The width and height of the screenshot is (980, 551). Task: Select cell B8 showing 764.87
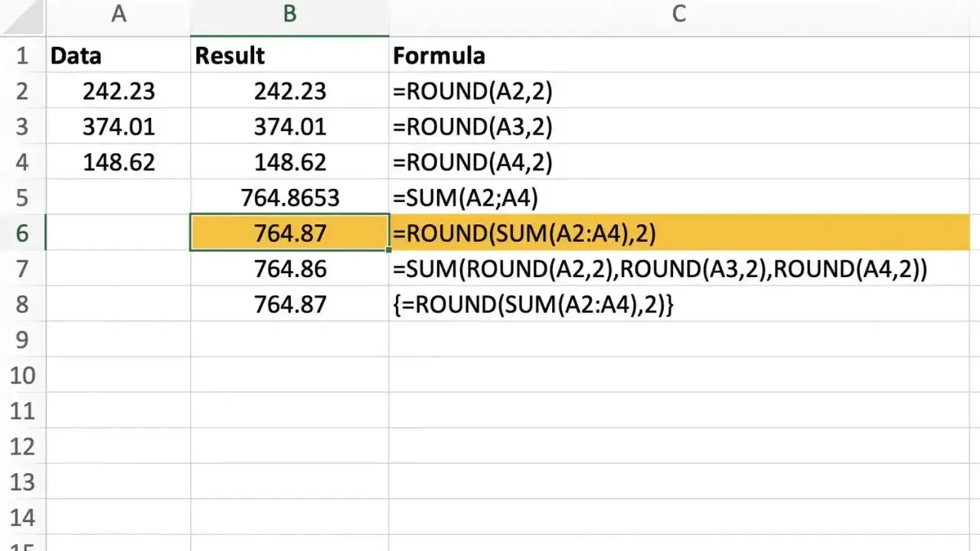[289, 305]
